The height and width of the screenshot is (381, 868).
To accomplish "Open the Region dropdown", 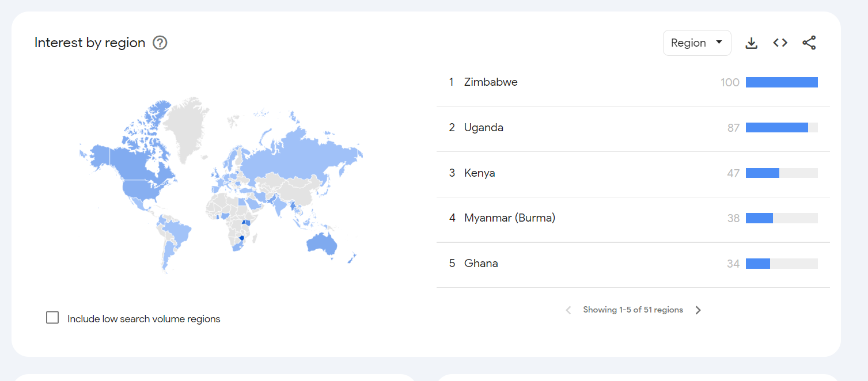I will (697, 43).
